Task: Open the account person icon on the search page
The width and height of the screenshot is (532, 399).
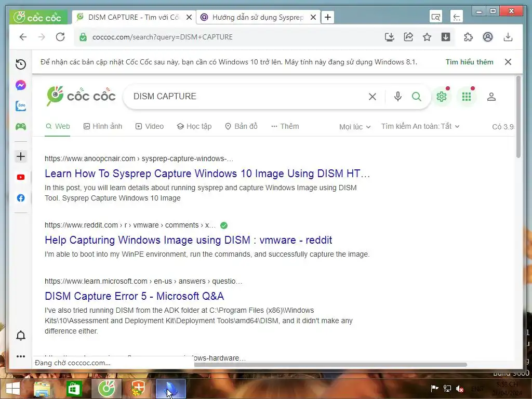Action: click(491, 97)
